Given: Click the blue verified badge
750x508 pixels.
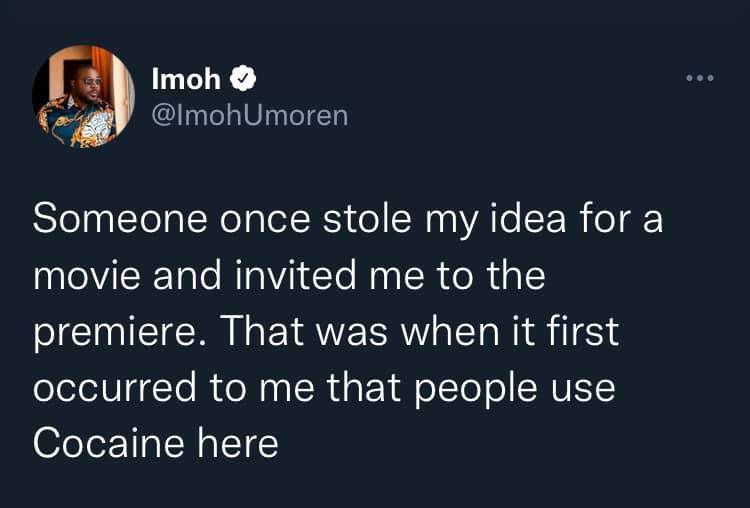Looking at the screenshot, I should (244, 78).
